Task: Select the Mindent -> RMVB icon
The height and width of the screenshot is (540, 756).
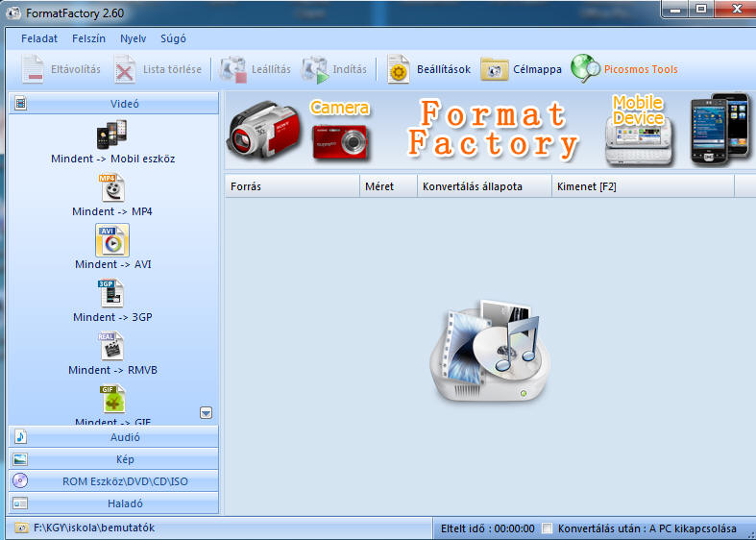Action: click(111, 346)
